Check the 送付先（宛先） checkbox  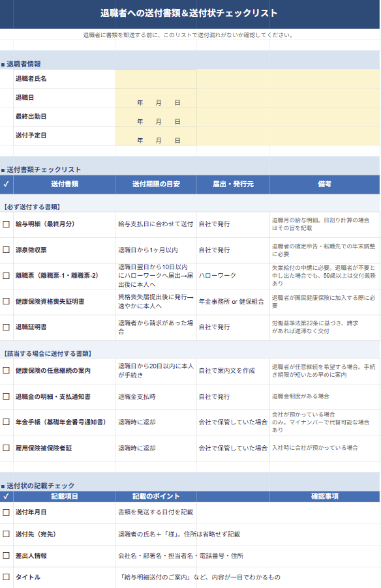(x=7, y=534)
